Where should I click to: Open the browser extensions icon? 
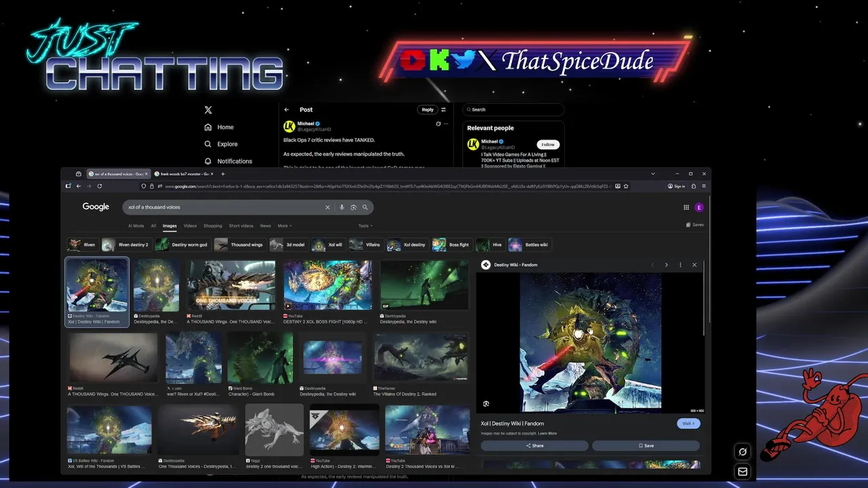click(693, 186)
